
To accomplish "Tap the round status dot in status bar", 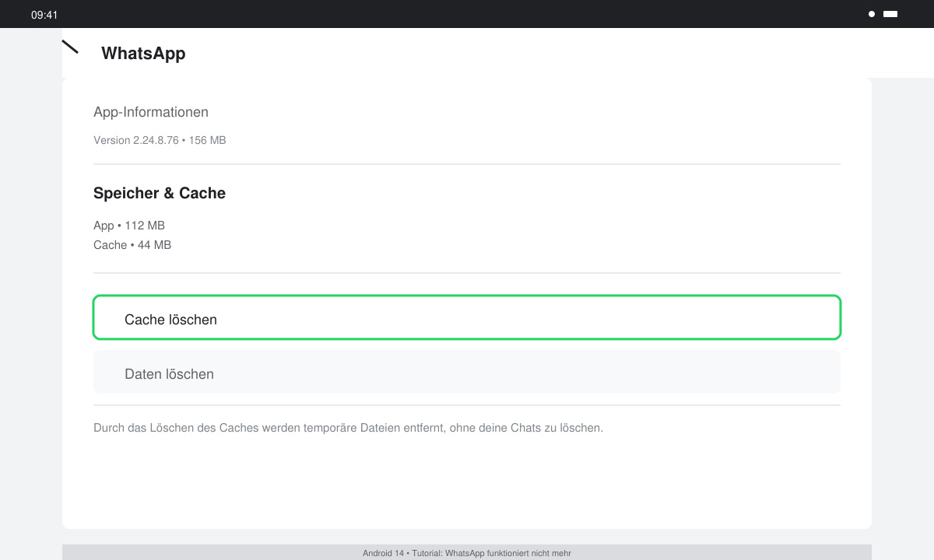I will (872, 14).
